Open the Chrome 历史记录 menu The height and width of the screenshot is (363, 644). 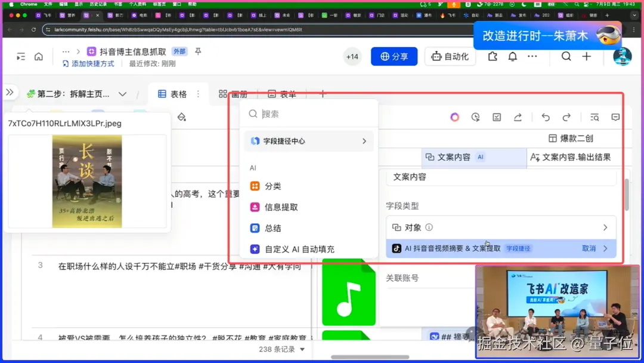point(98,4)
